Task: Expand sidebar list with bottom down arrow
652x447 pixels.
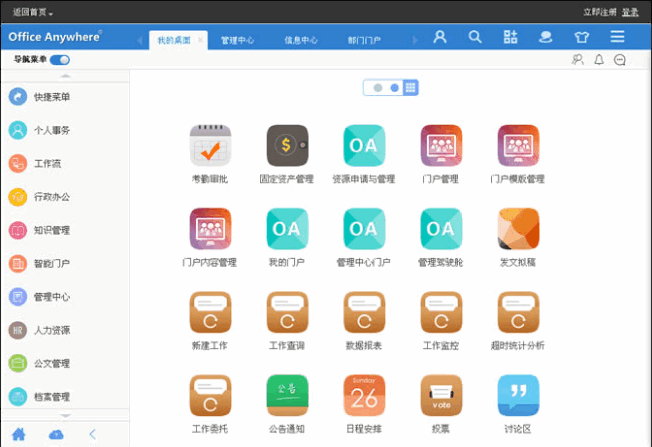Action: 65,415
